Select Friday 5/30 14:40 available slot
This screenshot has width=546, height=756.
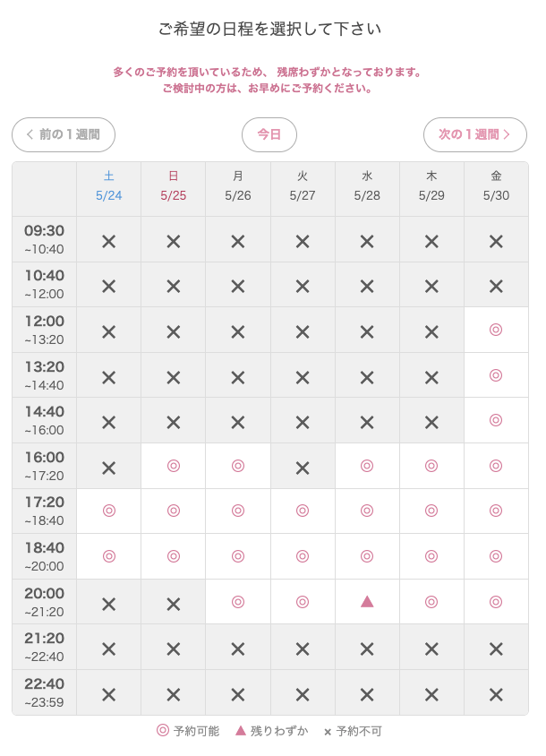point(496,420)
